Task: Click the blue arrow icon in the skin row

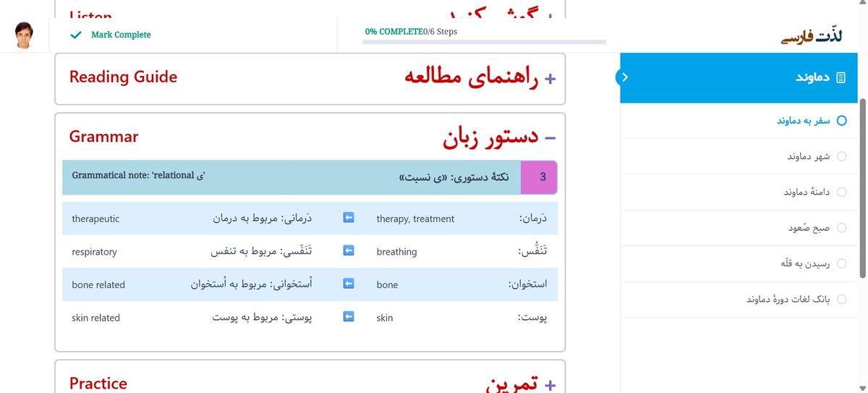Action: 348,317
